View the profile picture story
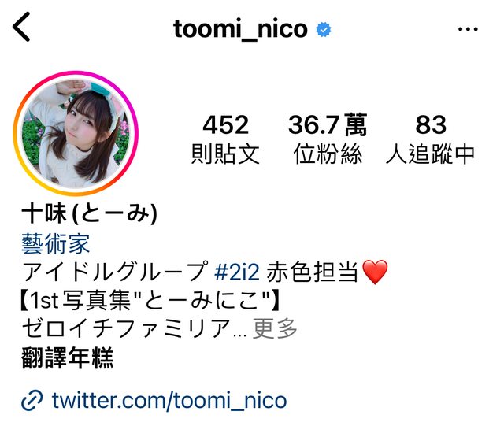The height and width of the screenshot is (426, 504). (76, 133)
